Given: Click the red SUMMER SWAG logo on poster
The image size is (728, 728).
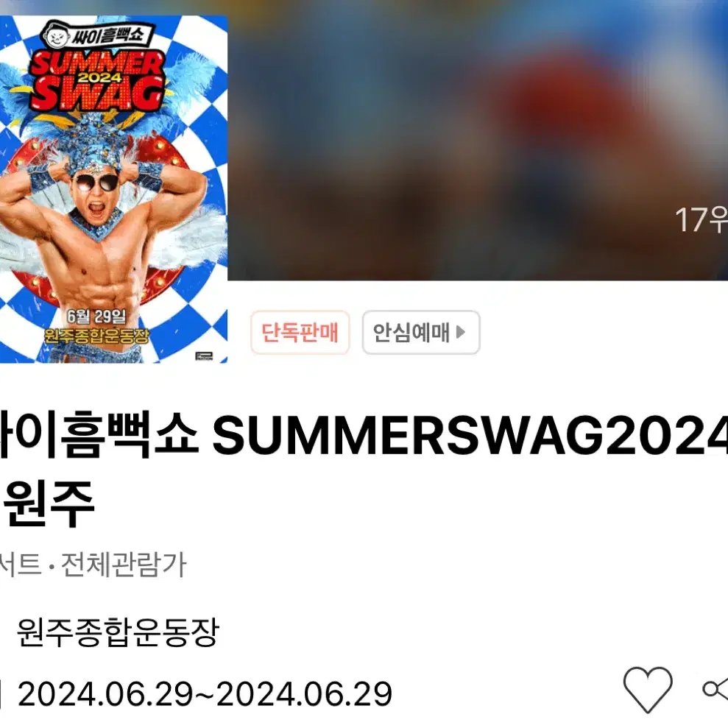Looking at the screenshot, I should [97, 80].
